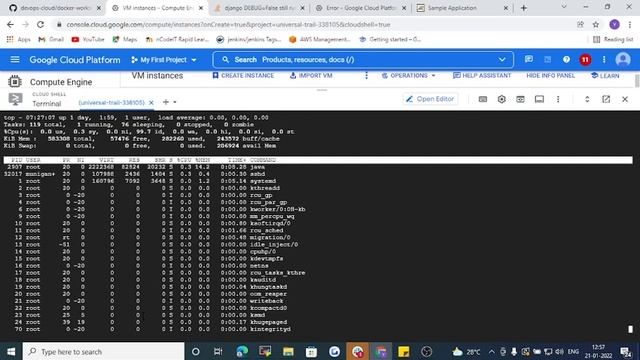
Task: Expand the search bar dropdown chevron
Action: point(502,60)
